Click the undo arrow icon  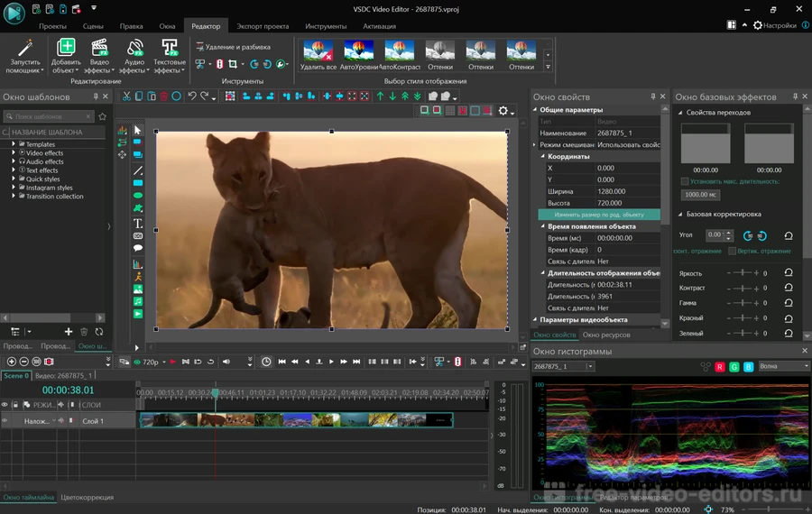[192, 96]
